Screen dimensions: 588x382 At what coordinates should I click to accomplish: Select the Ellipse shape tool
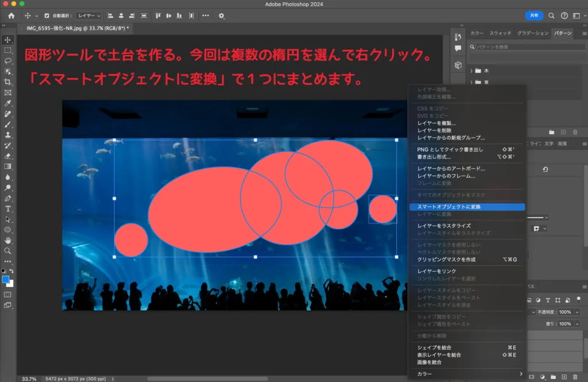coord(8,230)
